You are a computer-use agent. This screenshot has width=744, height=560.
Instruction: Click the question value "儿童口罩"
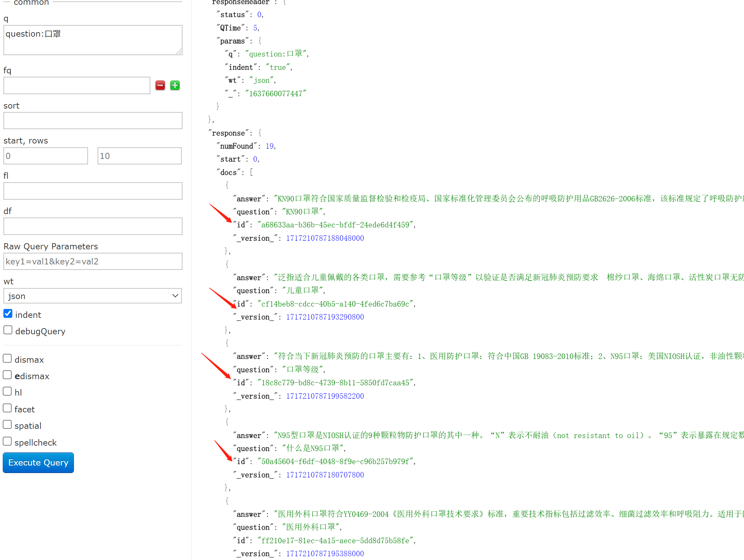coord(302,291)
